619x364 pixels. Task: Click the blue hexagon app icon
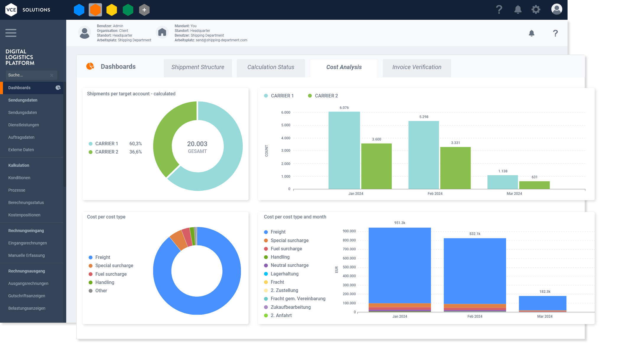[x=79, y=10]
